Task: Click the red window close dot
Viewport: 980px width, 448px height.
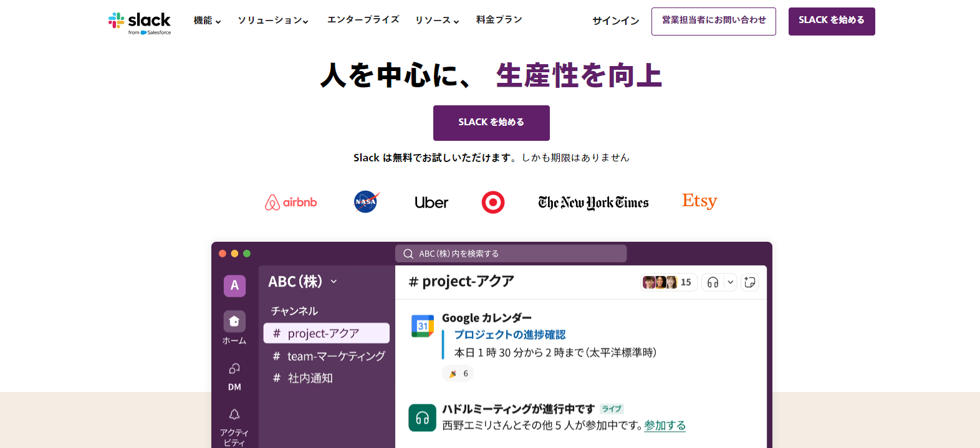Action: coord(223,254)
